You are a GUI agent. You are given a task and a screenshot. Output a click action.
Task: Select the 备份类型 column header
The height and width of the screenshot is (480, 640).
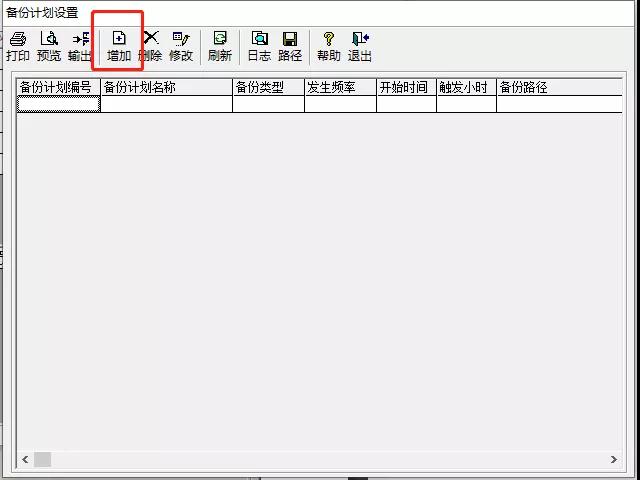coord(268,87)
